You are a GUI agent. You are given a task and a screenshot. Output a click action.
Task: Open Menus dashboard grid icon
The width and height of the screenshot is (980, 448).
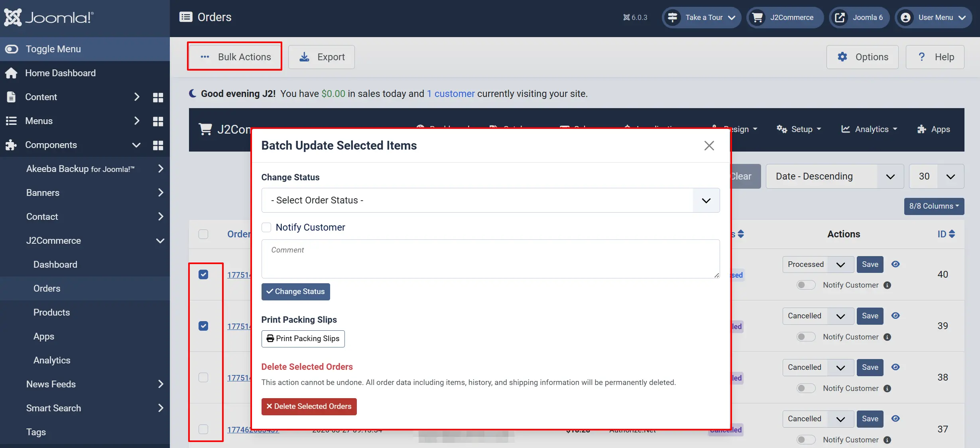[x=158, y=121]
